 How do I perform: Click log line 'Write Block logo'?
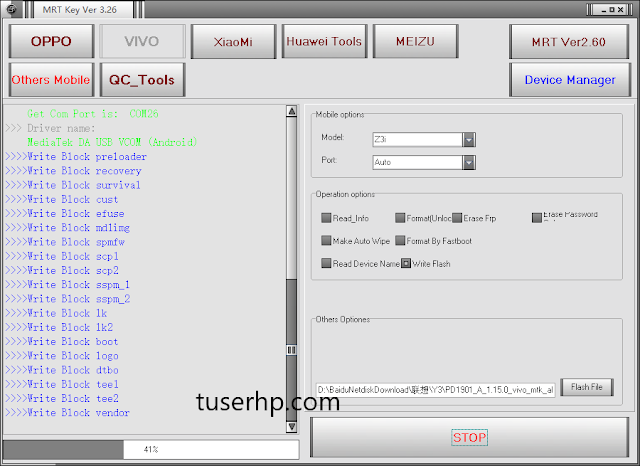(62, 356)
